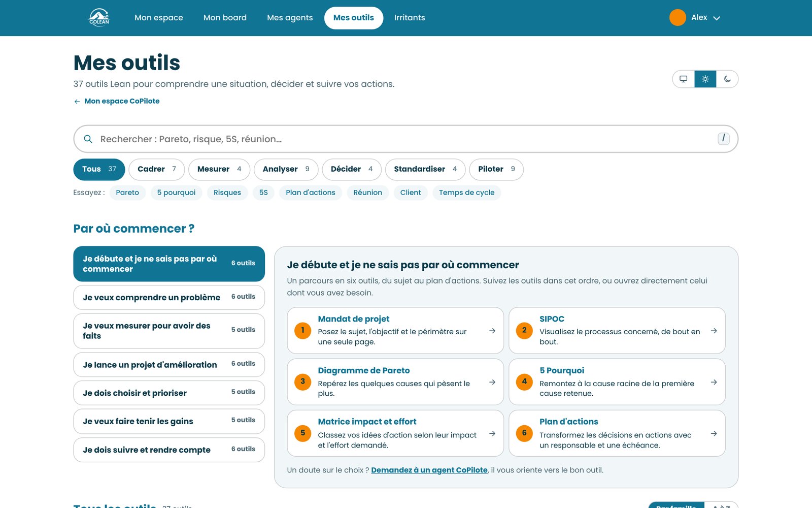Try the 5 pourquoi suggestion chip
This screenshot has height=508, width=812.
[176, 193]
